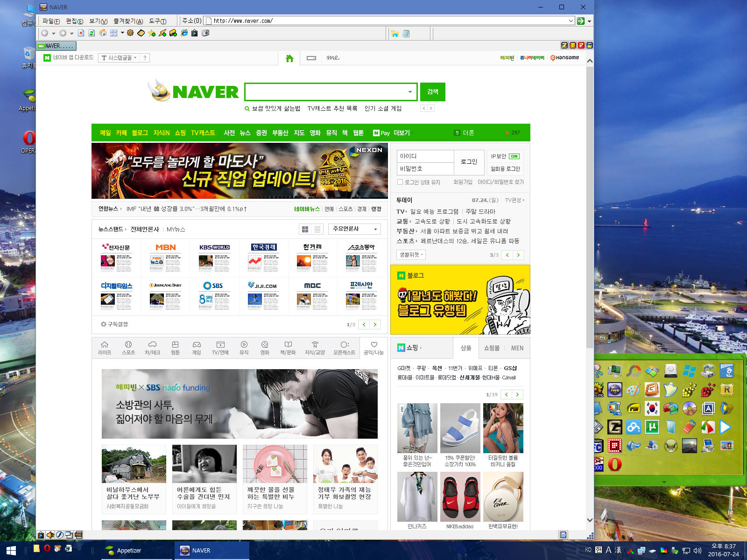Viewport: 747px width, 560px height.
Task: Expand the Forward button history dropdown arrow
Action: click(71, 33)
